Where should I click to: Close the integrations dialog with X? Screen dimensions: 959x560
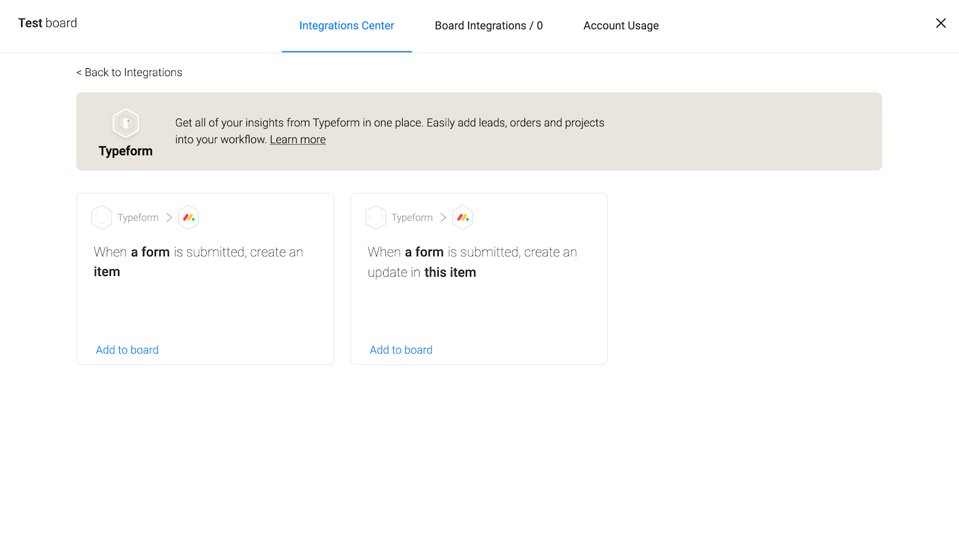click(x=940, y=23)
